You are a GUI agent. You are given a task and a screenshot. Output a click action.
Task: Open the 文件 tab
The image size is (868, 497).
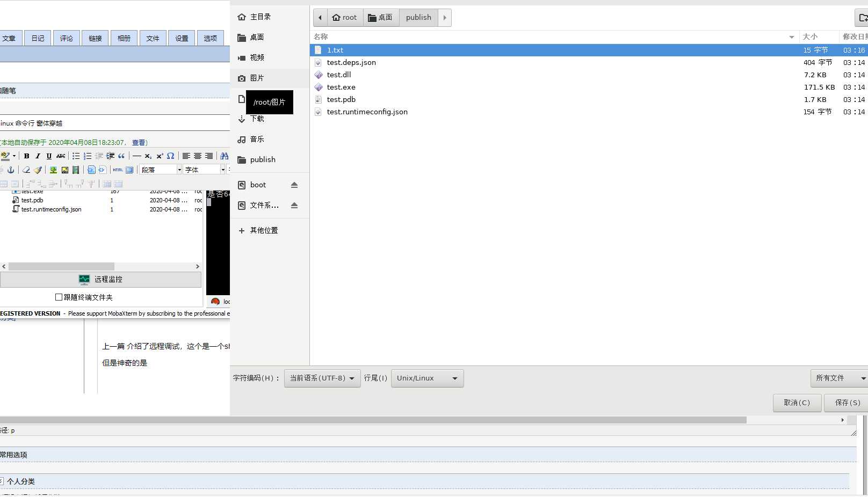click(153, 38)
